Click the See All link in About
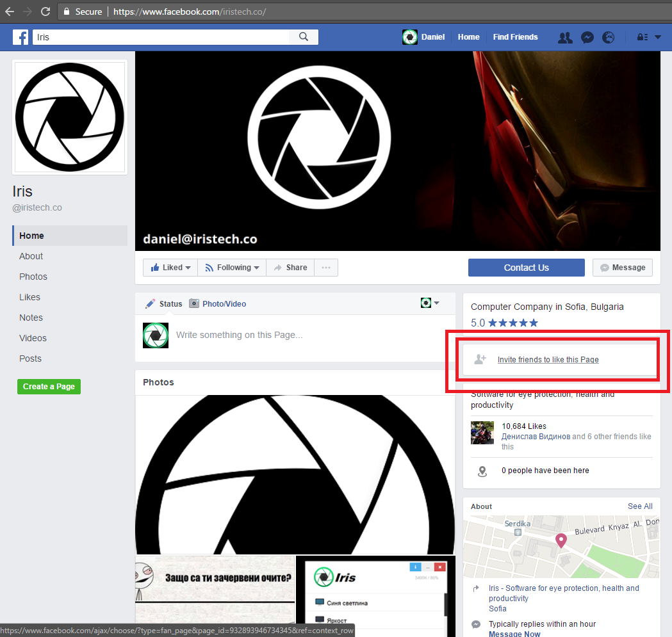 640,506
